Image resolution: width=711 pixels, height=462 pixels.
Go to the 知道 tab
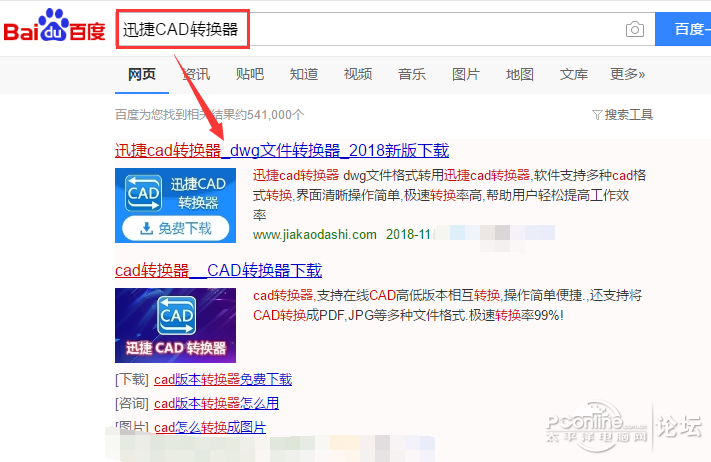(x=304, y=74)
